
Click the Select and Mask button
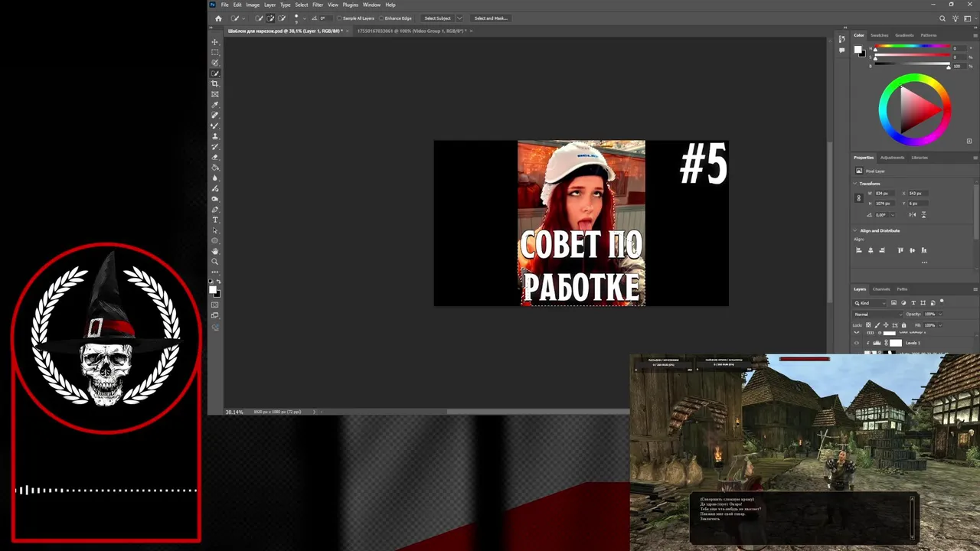(x=491, y=18)
